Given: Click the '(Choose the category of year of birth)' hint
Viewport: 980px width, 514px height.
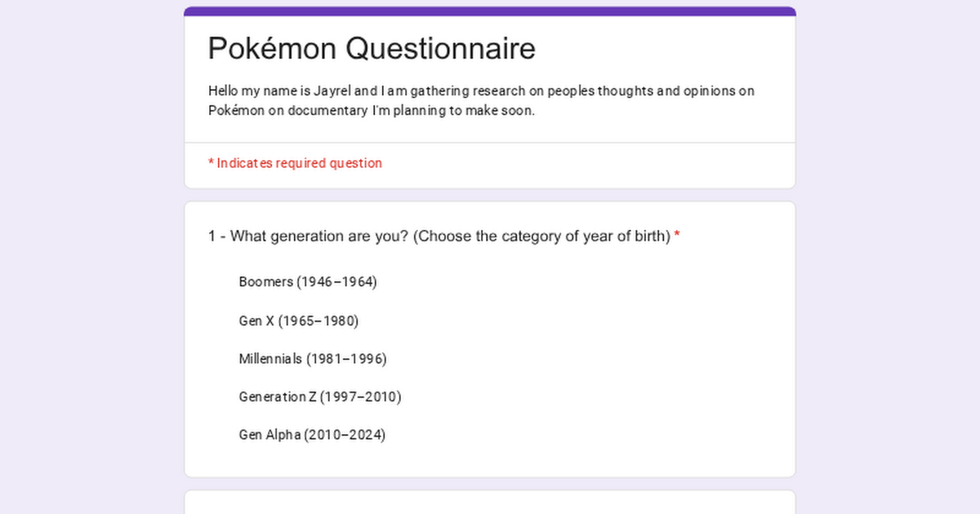Looking at the screenshot, I should click(x=541, y=236).
